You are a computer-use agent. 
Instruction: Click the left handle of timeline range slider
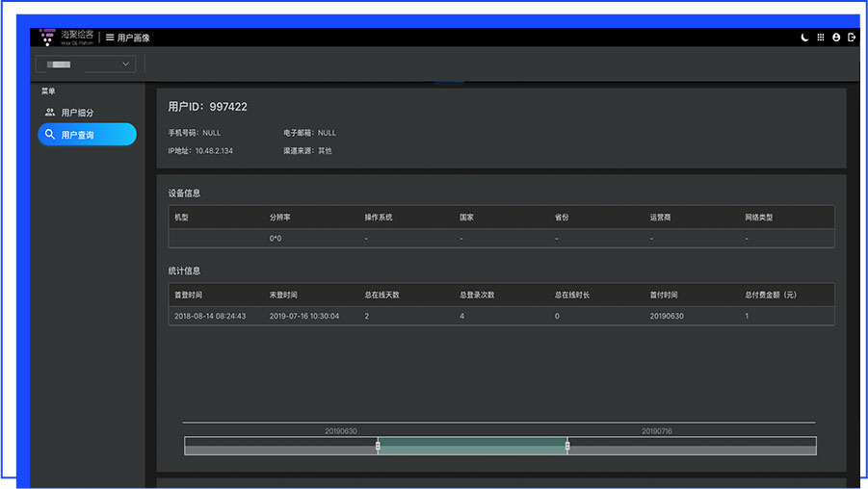click(378, 446)
